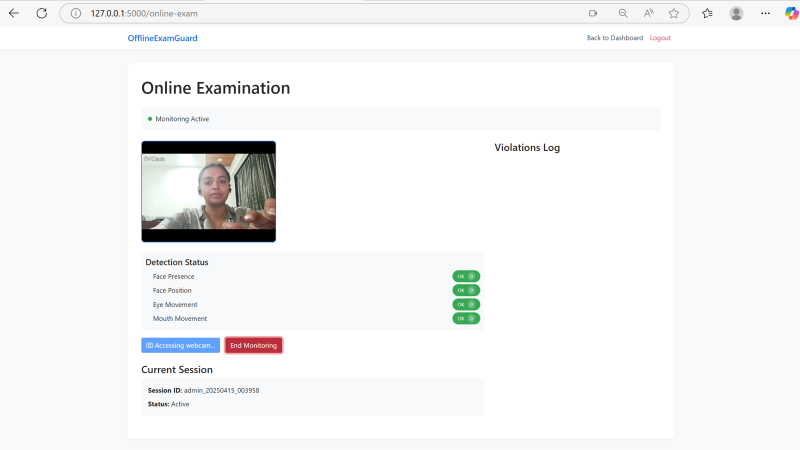Open the Favorites list icon
Image resolution: width=800 pixels, height=450 pixels.
click(707, 13)
